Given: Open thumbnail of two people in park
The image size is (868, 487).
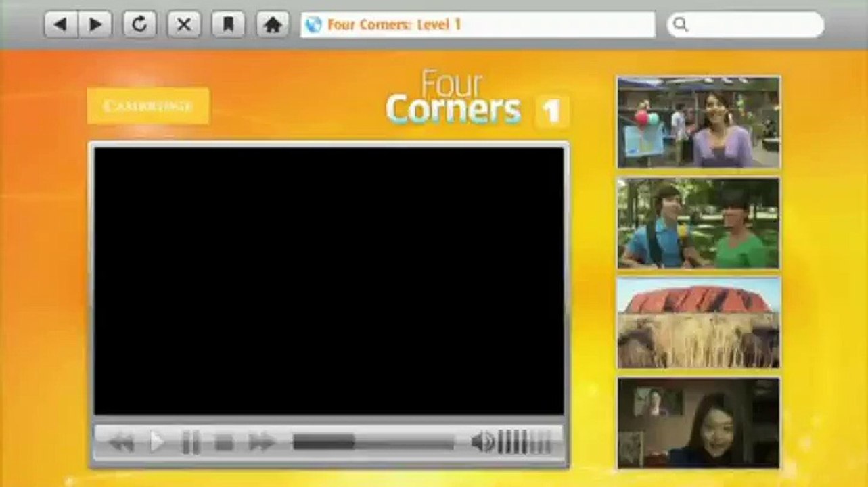Looking at the screenshot, I should pos(698,223).
